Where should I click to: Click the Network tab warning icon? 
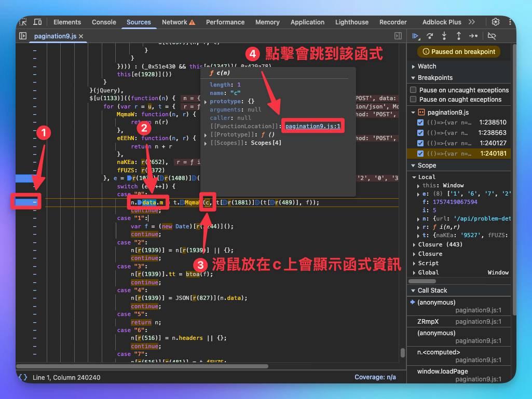click(192, 22)
